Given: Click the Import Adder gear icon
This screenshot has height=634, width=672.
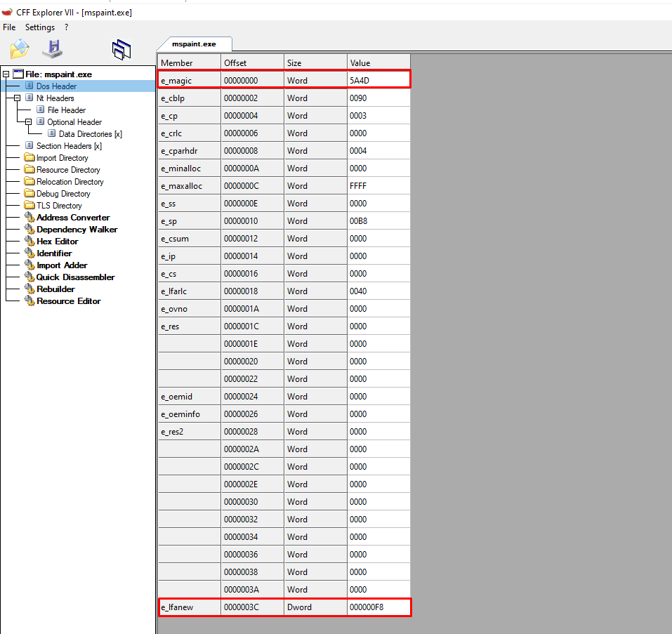Looking at the screenshot, I should click(x=29, y=265).
